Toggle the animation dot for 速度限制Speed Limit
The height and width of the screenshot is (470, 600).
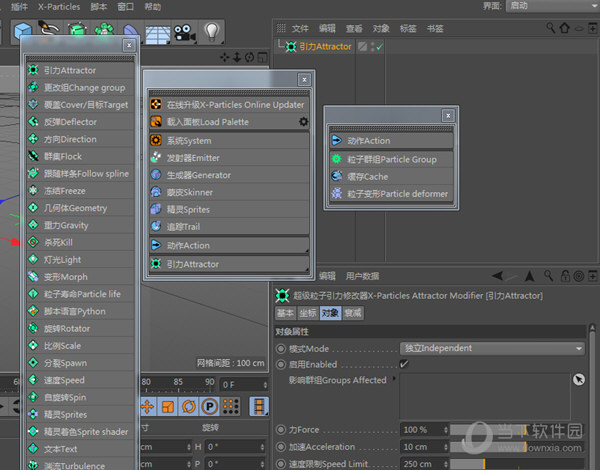click(281, 464)
